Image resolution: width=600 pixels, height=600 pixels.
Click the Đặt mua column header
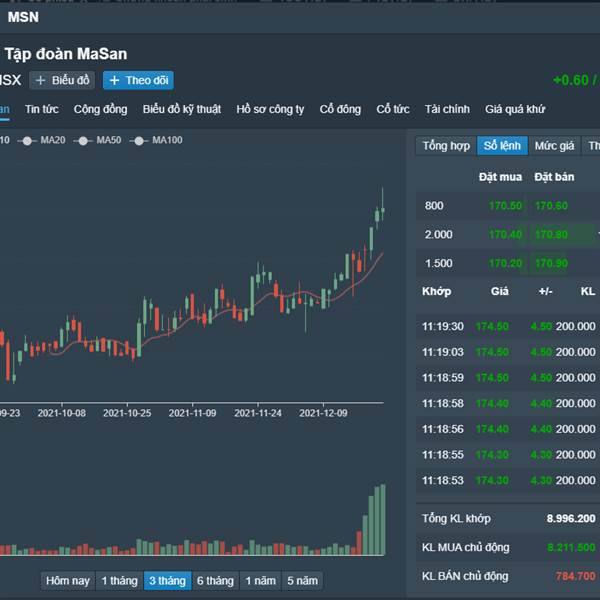500,177
